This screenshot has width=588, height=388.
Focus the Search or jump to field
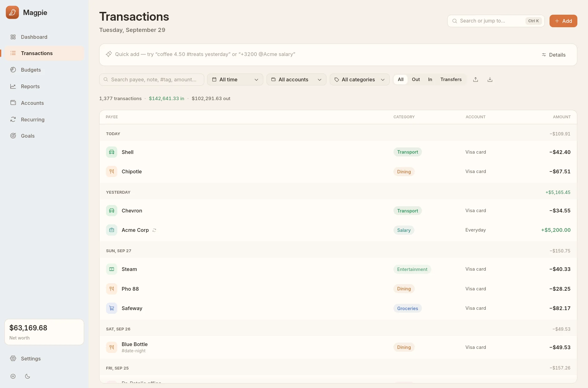(x=496, y=21)
